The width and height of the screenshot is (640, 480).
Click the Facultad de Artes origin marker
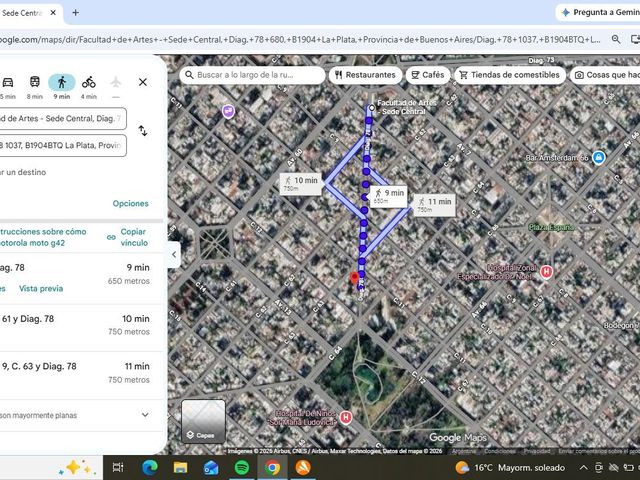click(371, 108)
